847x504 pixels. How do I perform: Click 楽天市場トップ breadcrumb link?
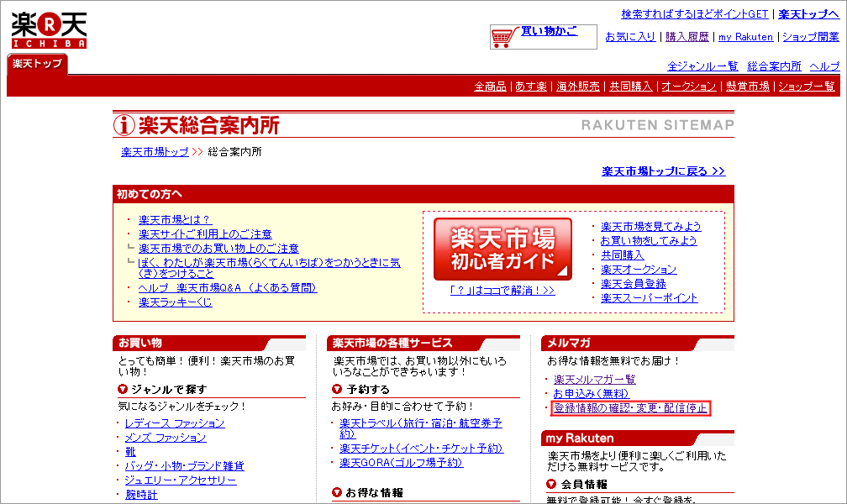coord(155,152)
